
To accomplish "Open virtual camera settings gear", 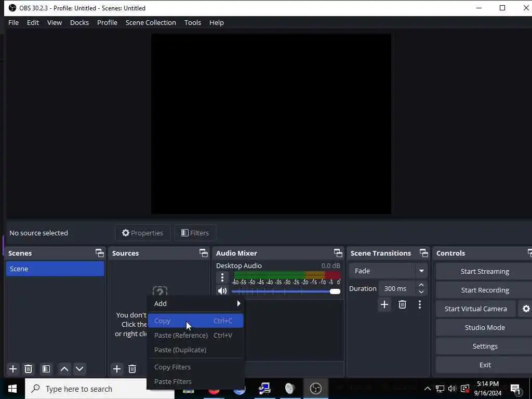I will pos(526,309).
